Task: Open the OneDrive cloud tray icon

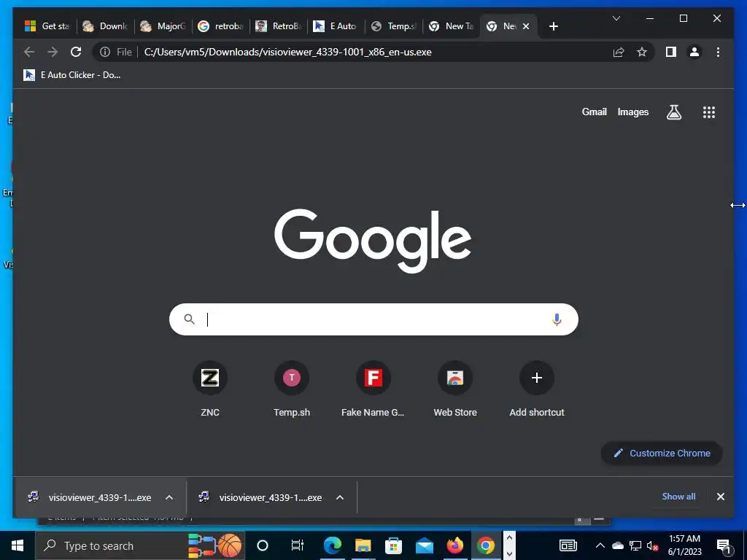Action: [617, 545]
